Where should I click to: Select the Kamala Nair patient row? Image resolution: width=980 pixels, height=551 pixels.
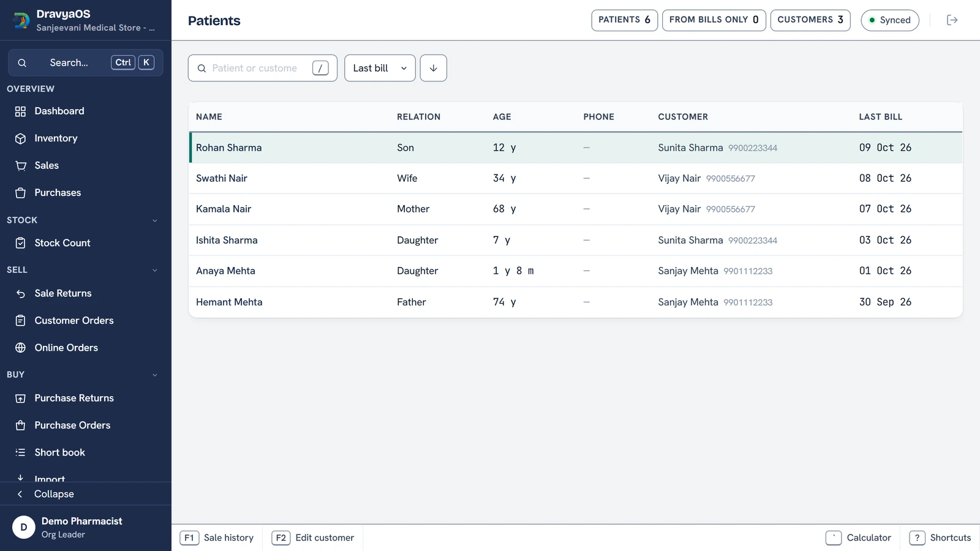click(576, 209)
